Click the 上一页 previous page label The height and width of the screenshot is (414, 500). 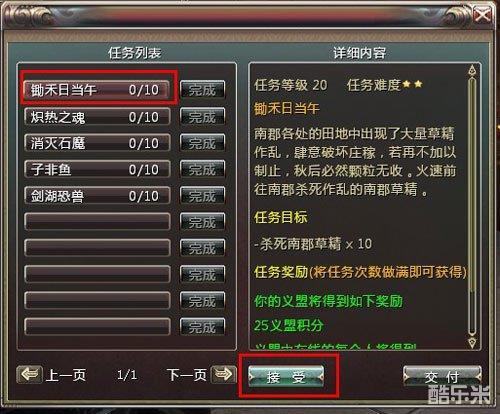pyautogui.click(x=66, y=375)
